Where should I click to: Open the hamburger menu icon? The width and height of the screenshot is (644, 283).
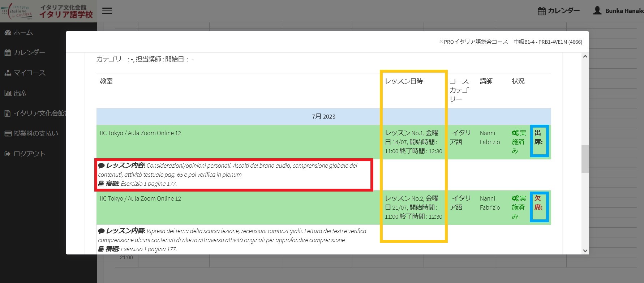coord(107,11)
